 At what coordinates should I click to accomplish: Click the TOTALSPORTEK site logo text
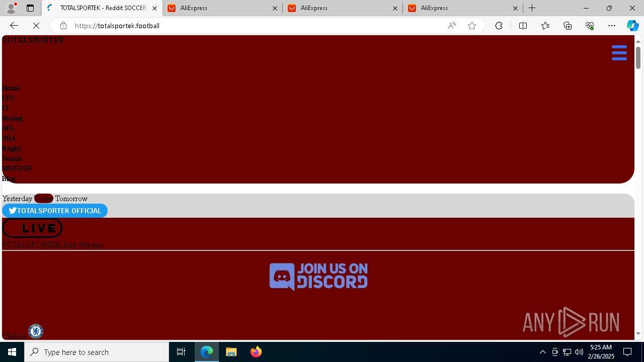click(33, 40)
